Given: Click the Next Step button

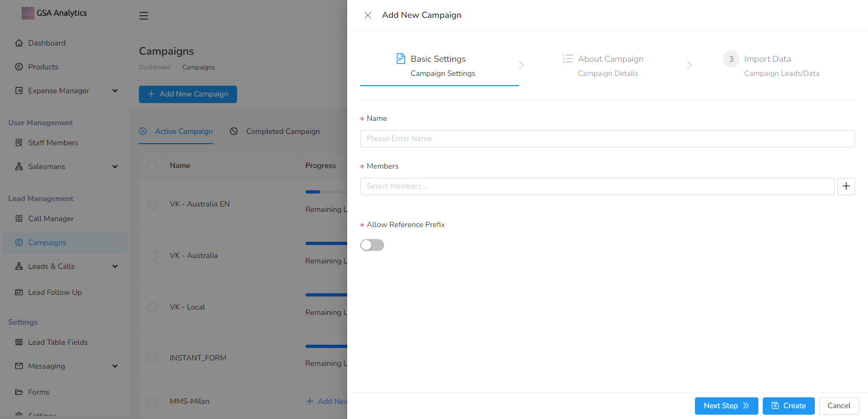Looking at the screenshot, I should click(726, 406).
